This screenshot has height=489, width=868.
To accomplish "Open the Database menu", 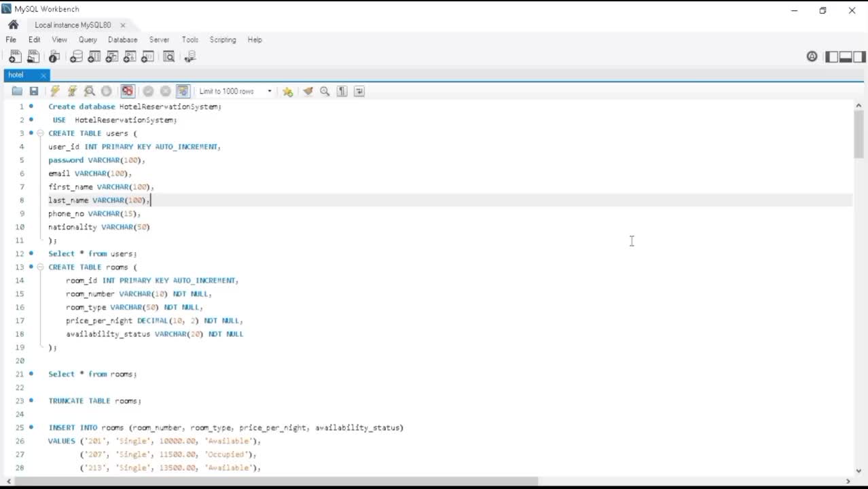I will point(122,40).
